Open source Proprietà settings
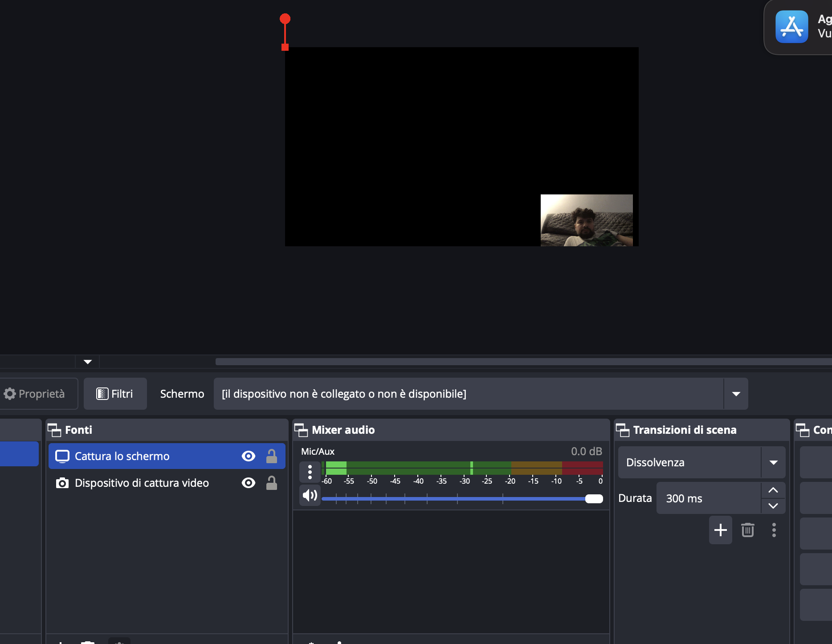Screen dimensions: 832x644 click(35, 394)
